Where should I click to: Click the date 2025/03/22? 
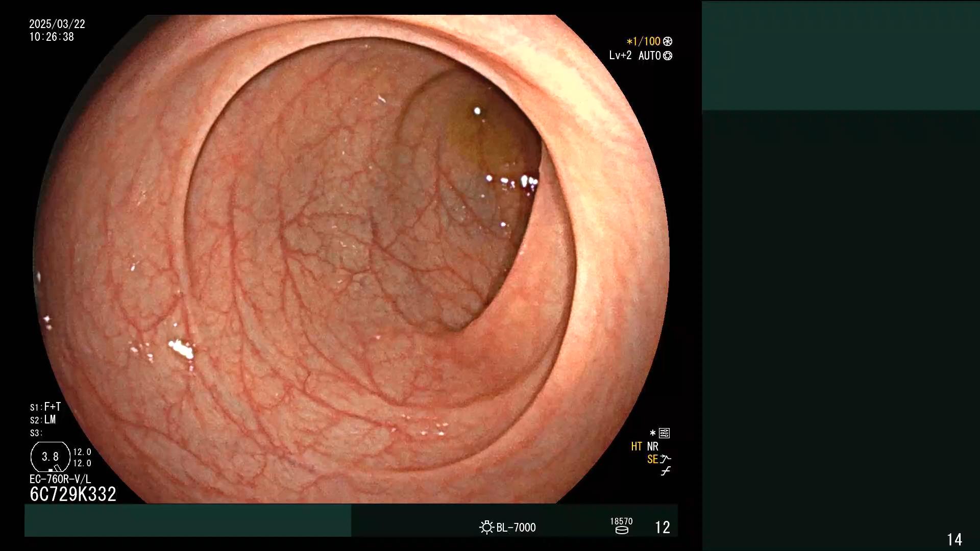(x=57, y=24)
